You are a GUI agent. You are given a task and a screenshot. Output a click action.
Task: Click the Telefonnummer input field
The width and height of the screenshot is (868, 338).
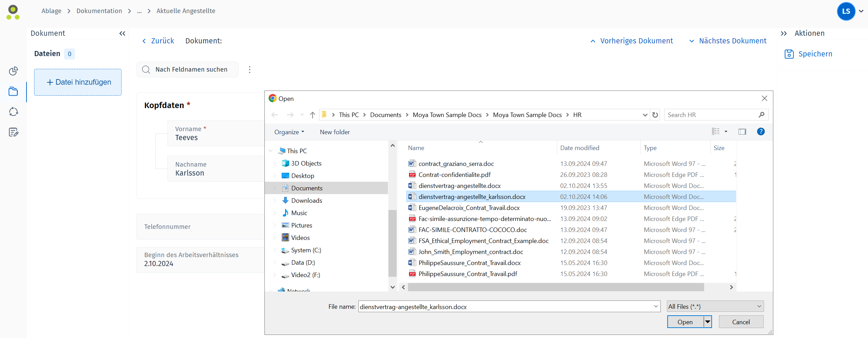click(200, 227)
